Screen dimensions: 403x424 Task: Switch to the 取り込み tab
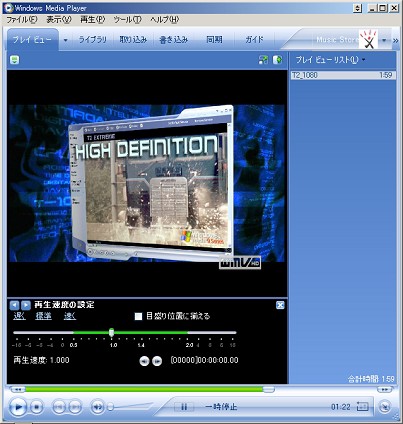point(133,40)
